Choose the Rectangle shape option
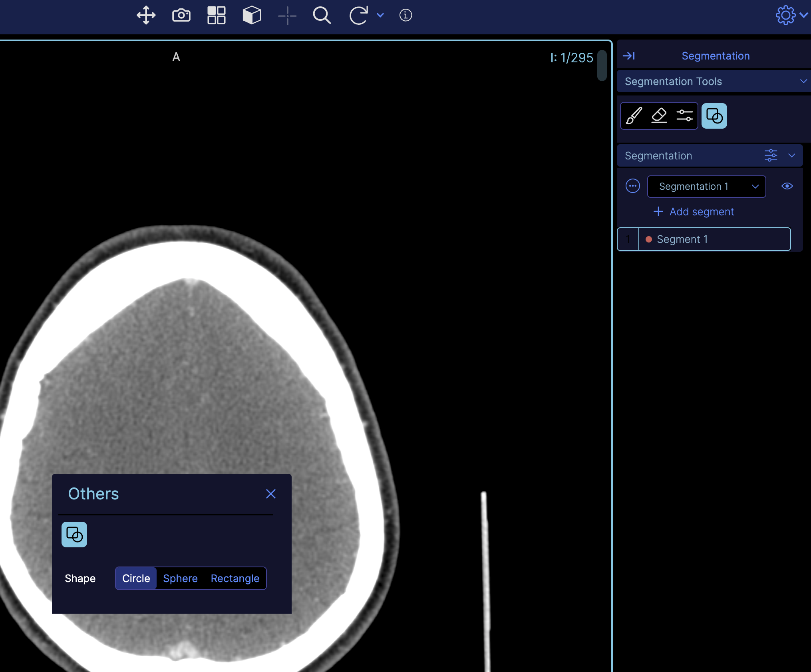 tap(235, 579)
